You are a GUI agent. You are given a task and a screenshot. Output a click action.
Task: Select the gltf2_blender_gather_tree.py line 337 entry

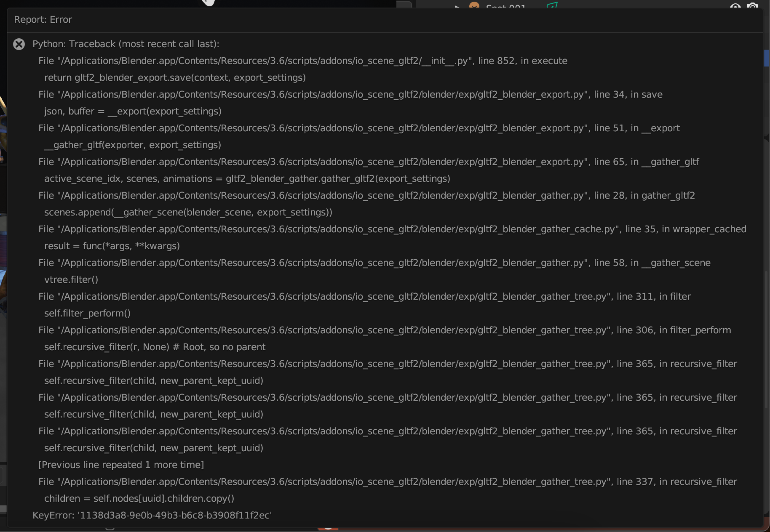(387, 481)
